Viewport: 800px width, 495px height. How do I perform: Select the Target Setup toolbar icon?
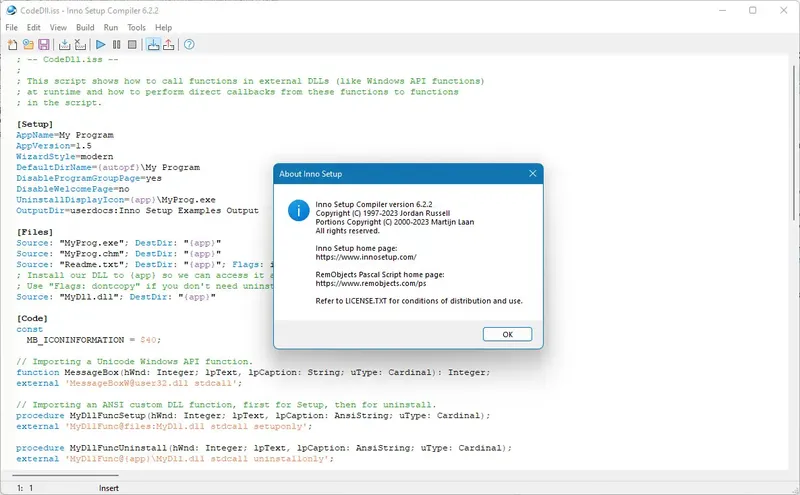[x=153, y=45]
